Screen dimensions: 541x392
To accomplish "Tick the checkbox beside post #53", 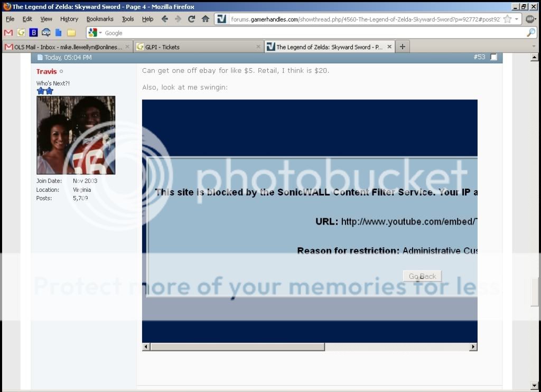I will [x=494, y=57].
